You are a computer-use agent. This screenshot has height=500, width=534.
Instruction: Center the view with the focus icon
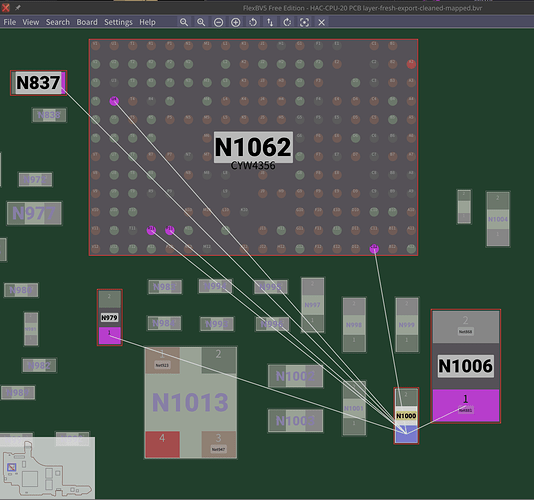tap(304, 22)
